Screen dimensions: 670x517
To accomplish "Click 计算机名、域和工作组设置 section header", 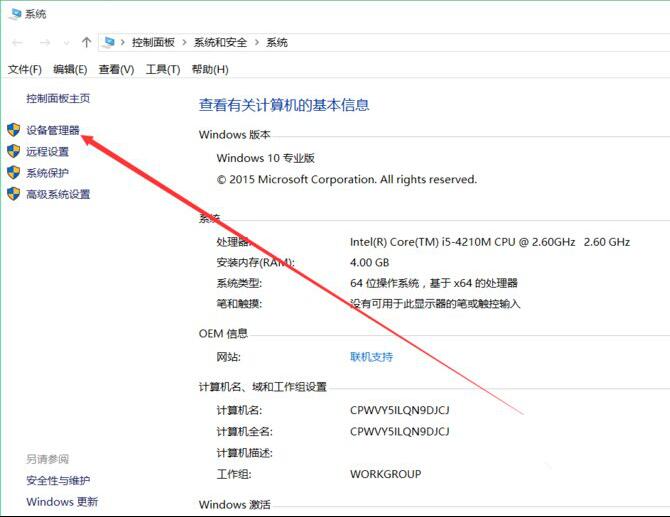I will click(263, 387).
